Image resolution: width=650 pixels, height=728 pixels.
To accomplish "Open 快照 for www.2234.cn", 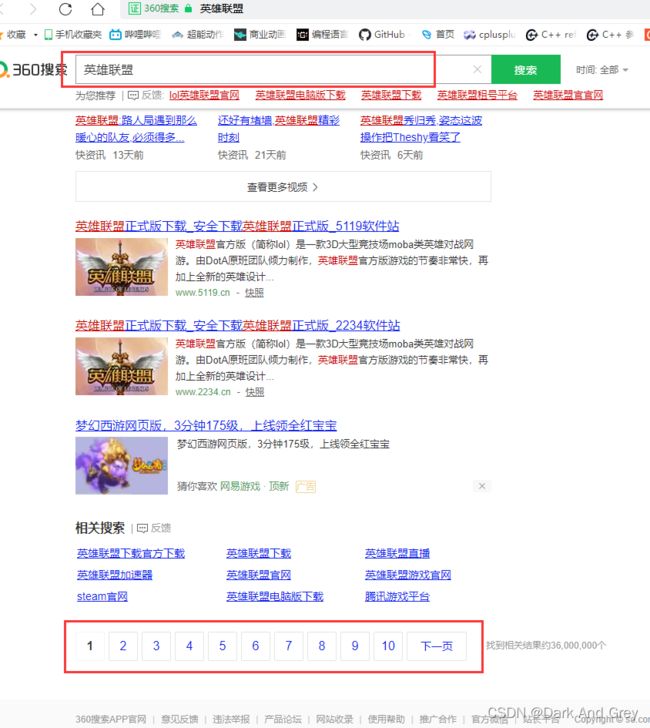I will [254, 392].
